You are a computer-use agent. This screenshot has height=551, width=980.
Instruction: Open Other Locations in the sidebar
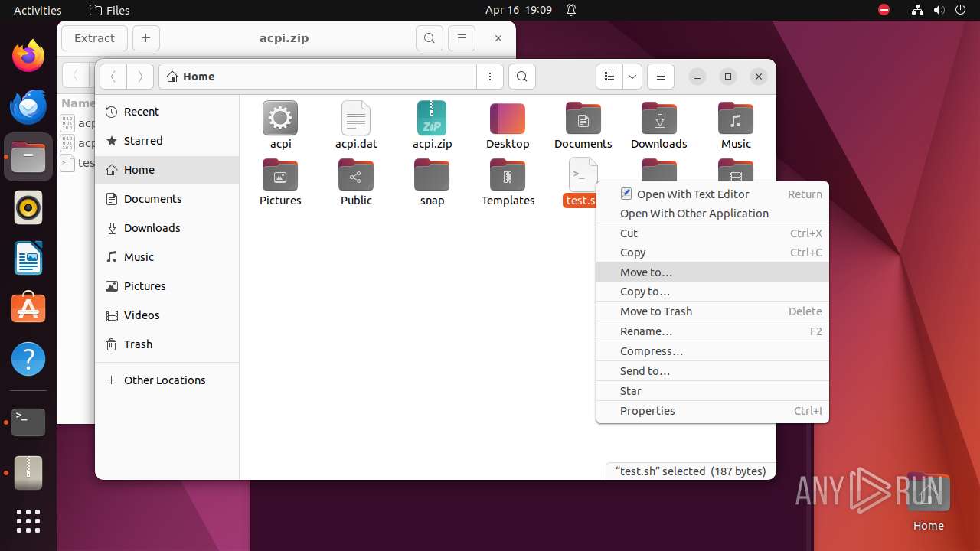point(167,380)
